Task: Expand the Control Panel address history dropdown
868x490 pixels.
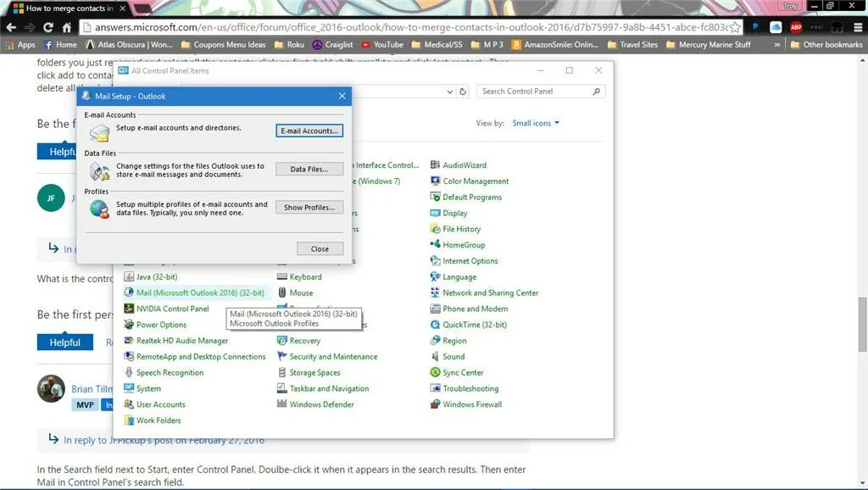Action: coord(450,92)
